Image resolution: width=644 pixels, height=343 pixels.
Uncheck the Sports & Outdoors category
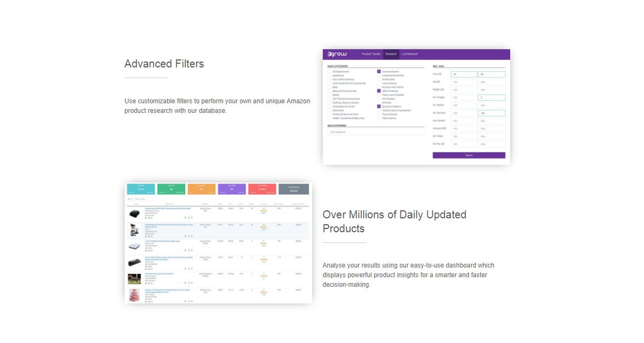(379, 106)
